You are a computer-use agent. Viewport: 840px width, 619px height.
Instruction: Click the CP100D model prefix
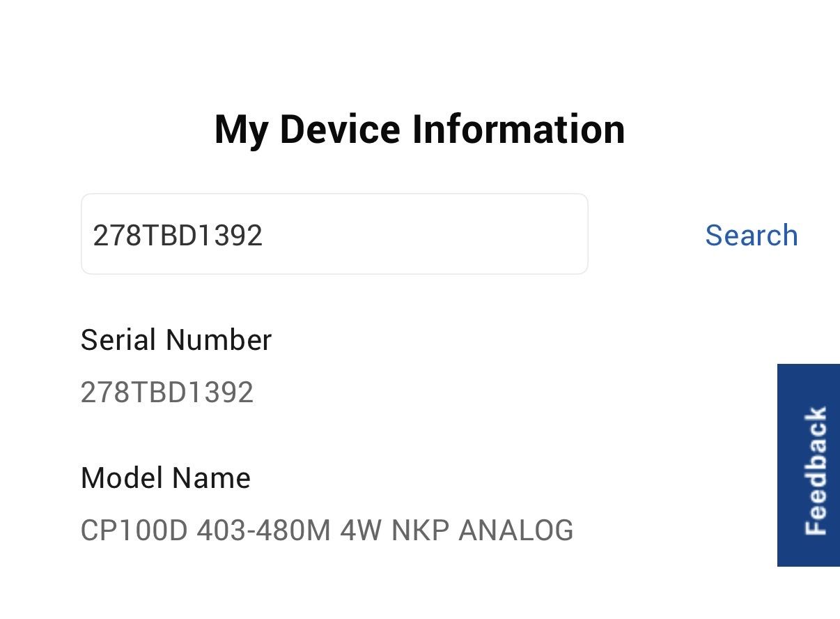[x=134, y=530]
